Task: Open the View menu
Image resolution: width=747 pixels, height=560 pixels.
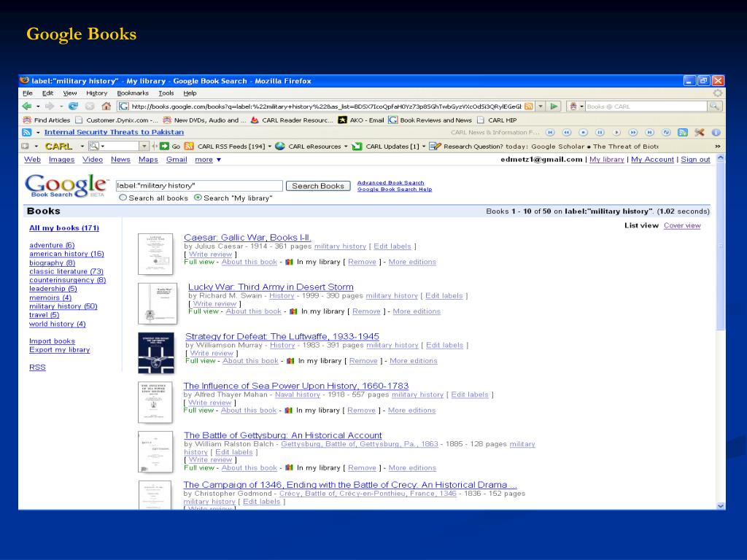Action: tap(69, 93)
